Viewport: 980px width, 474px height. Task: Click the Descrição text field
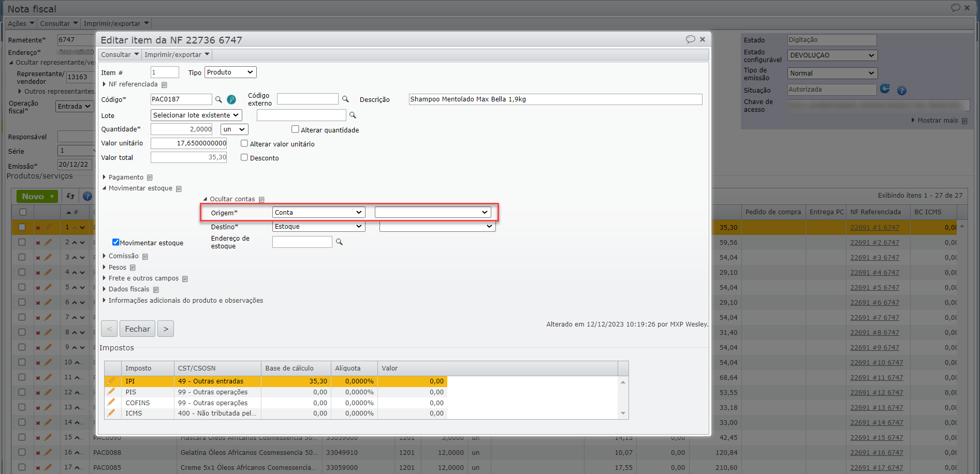[x=555, y=99]
